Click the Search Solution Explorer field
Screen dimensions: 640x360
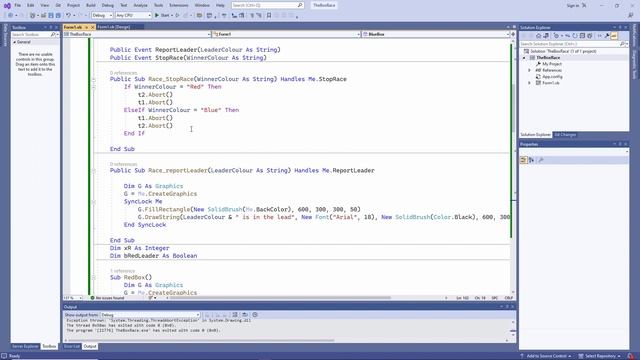tap(573, 44)
